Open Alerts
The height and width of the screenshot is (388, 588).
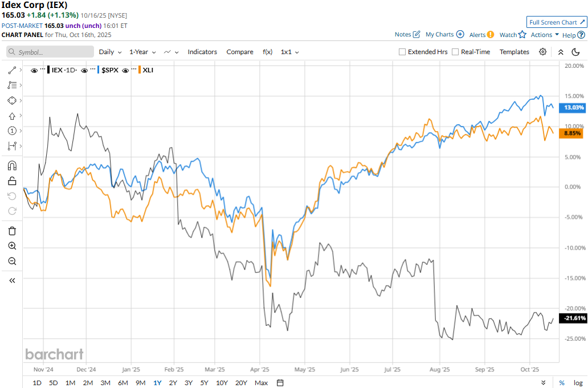pyautogui.click(x=481, y=35)
